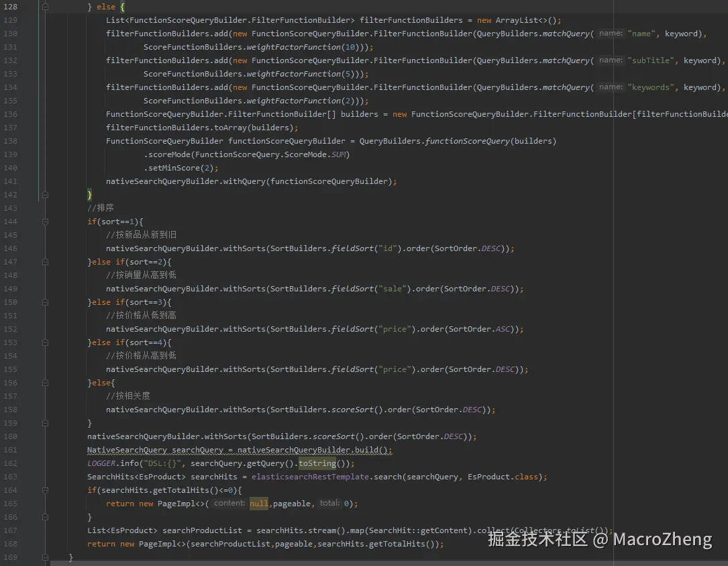Click the //按相关度 comment
728x566 pixels.
point(128,396)
